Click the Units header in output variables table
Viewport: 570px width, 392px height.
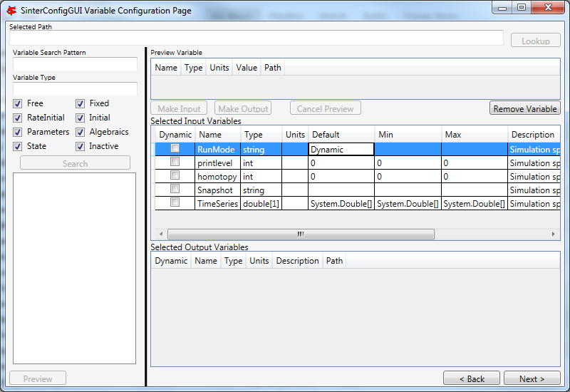point(259,261)
